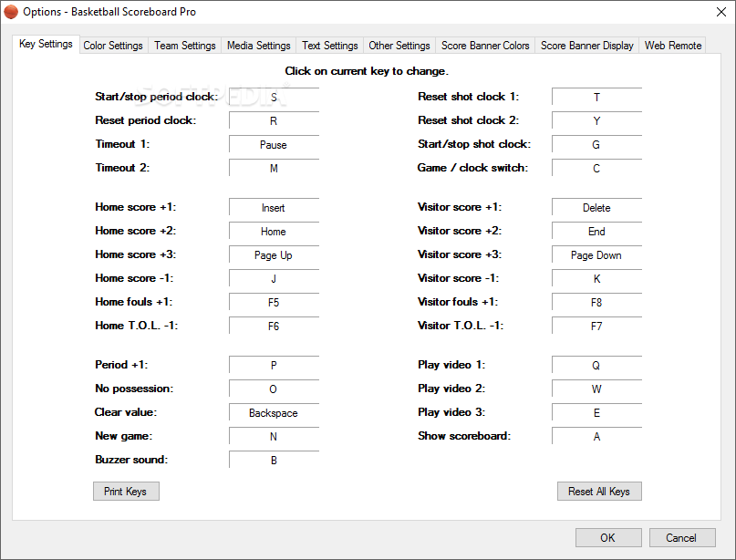
Task: Confirm the options with OK
Action: pyautogui.click(x=608, y=538)
